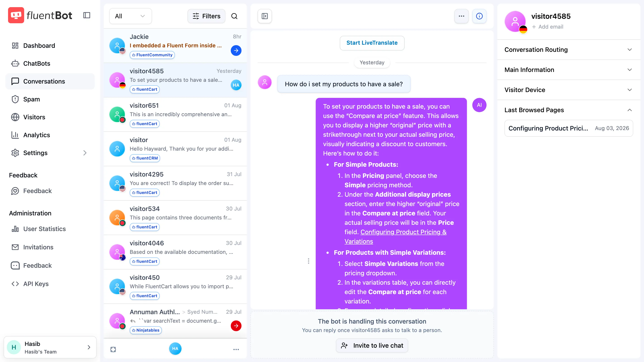Click Jackie's avatar in conversation list
The image size is (644, 362).
[117, 46]
